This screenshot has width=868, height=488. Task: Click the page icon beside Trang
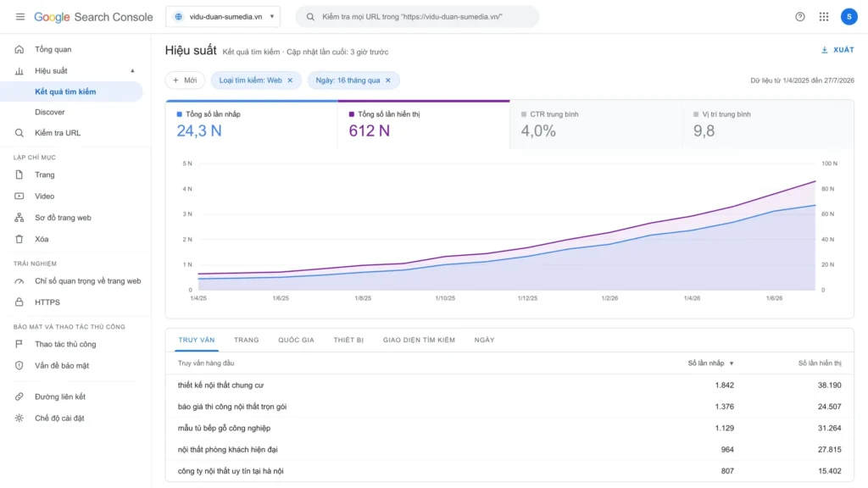coord(19,175)
